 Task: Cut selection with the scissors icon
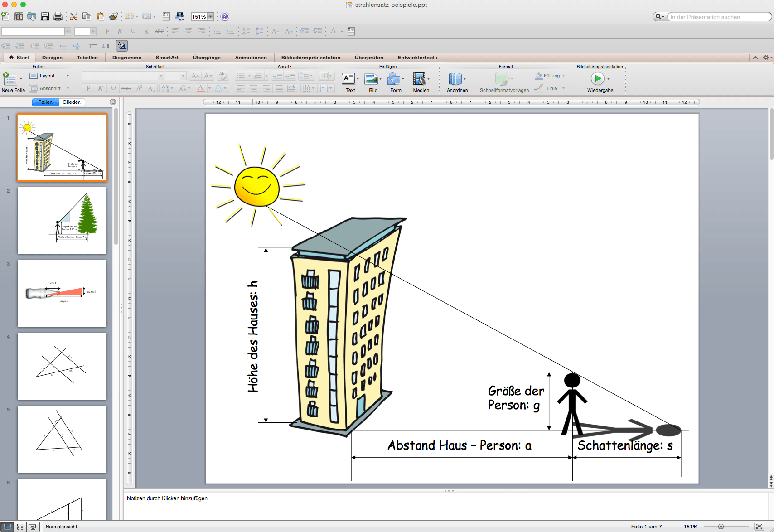[74, 16]
